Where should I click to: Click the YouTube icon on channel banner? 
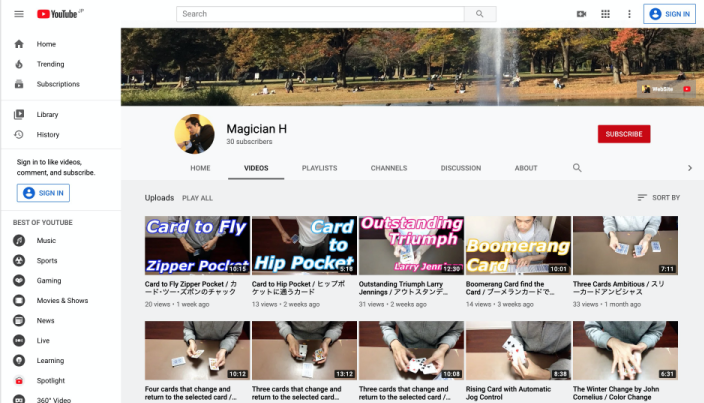coord(686,89)
